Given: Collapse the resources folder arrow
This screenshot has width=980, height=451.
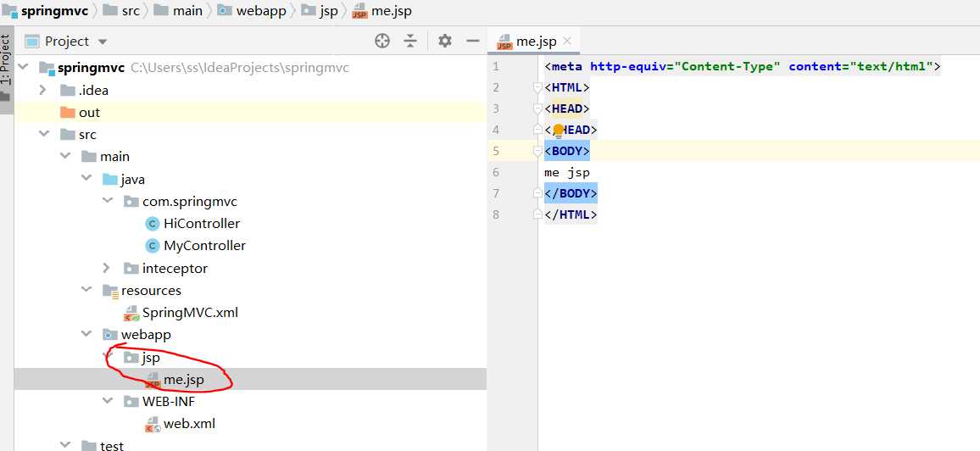Looking at the screenshot, I should coord(86,291).
